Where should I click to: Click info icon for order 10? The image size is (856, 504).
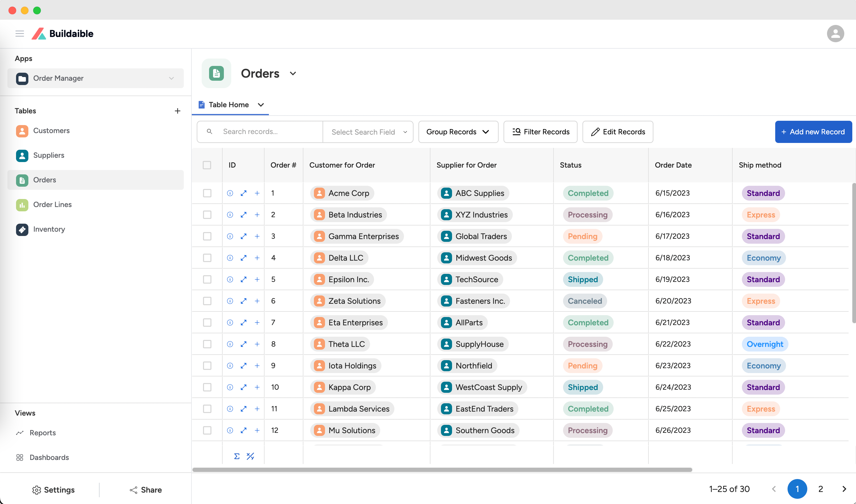click(230, 387)
